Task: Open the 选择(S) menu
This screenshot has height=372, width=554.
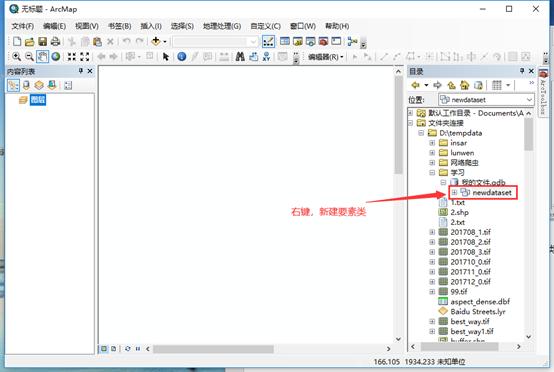Action: (182, 26)
